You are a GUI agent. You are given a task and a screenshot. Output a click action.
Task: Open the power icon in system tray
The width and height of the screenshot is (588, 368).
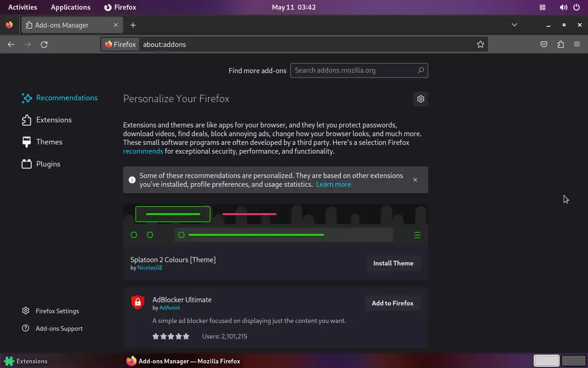(x=577, y=7)
